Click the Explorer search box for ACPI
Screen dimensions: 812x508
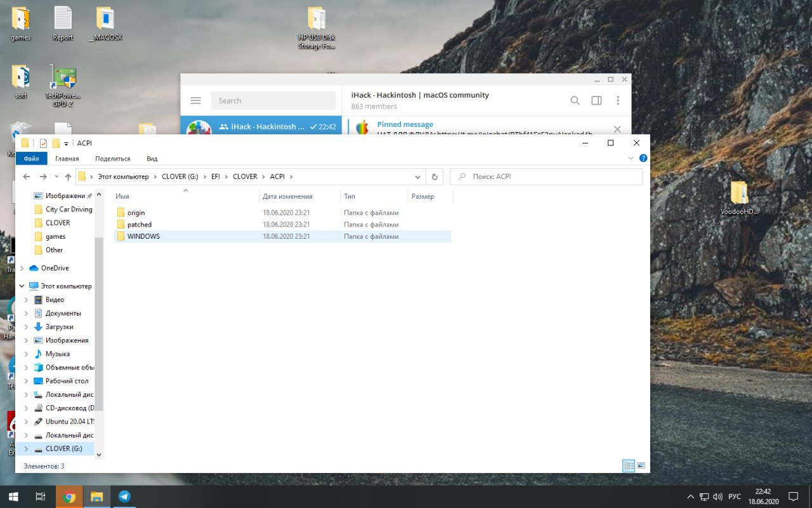pos(546,177)
